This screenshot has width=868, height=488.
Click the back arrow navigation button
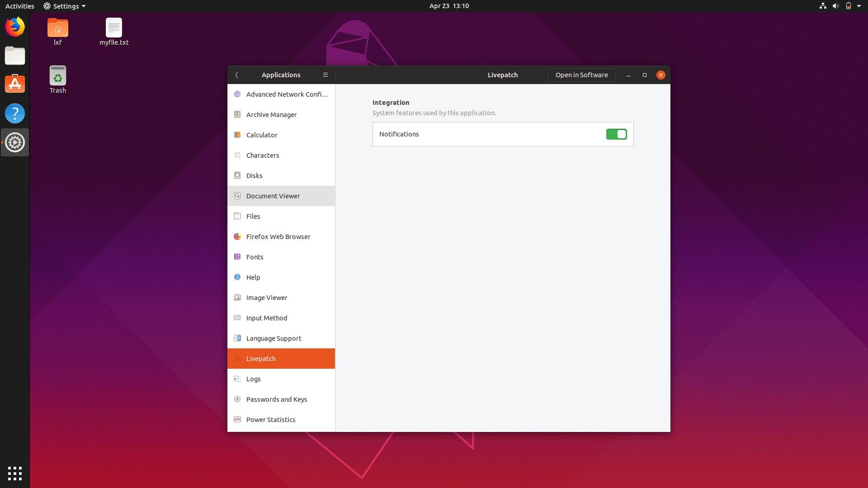[x=237, y=75]
